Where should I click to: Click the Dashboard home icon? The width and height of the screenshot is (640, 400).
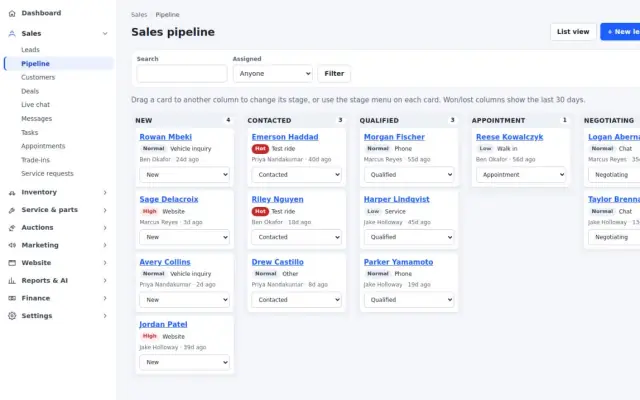tap(12, 13)
